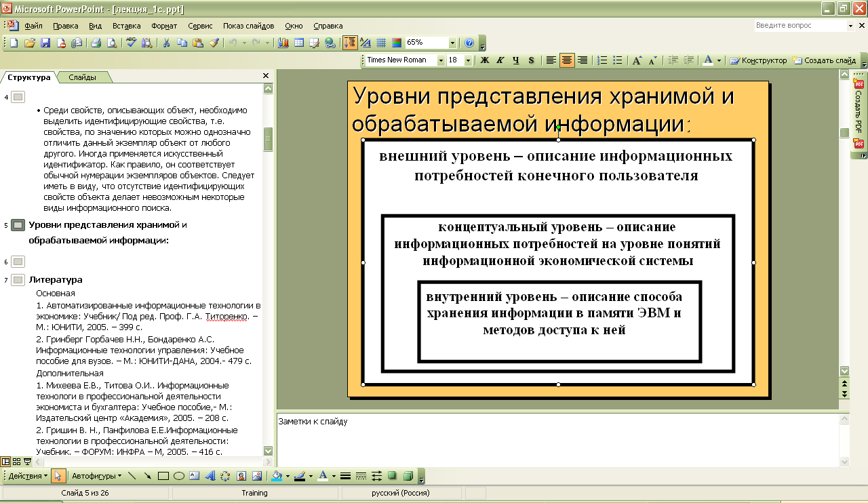Click the Конструктор button
This screenshot has height=503, width=868.
point(758,60)
